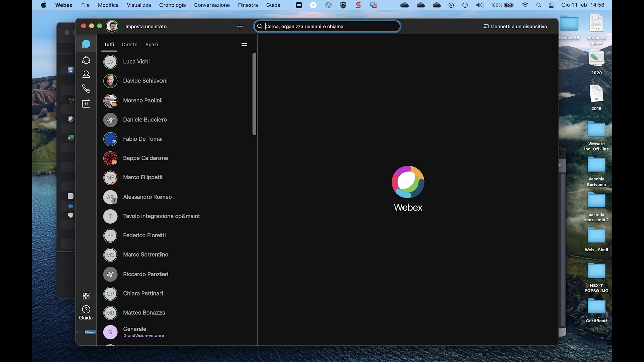Image resolution: width=644 pixels, height=362 pixels.
Task: Click the conversation list scrollbar
Action: coord(254,94)
